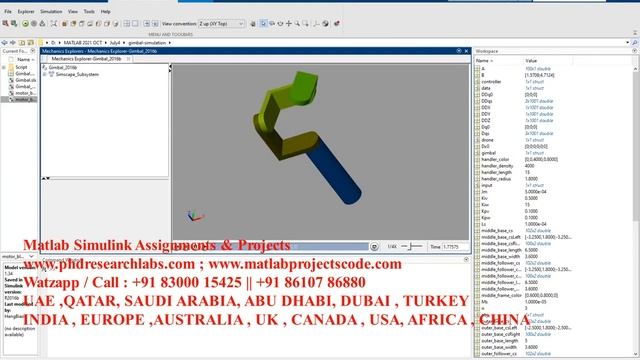Adjust the playback speed slider

tap(412, 247)
